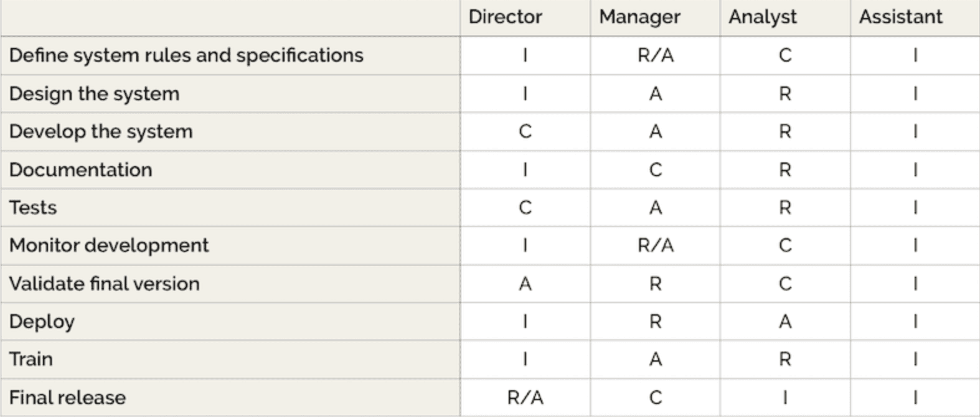Click the 'Design the system' row label
The image size is (980, 417).
coord(94,94)
